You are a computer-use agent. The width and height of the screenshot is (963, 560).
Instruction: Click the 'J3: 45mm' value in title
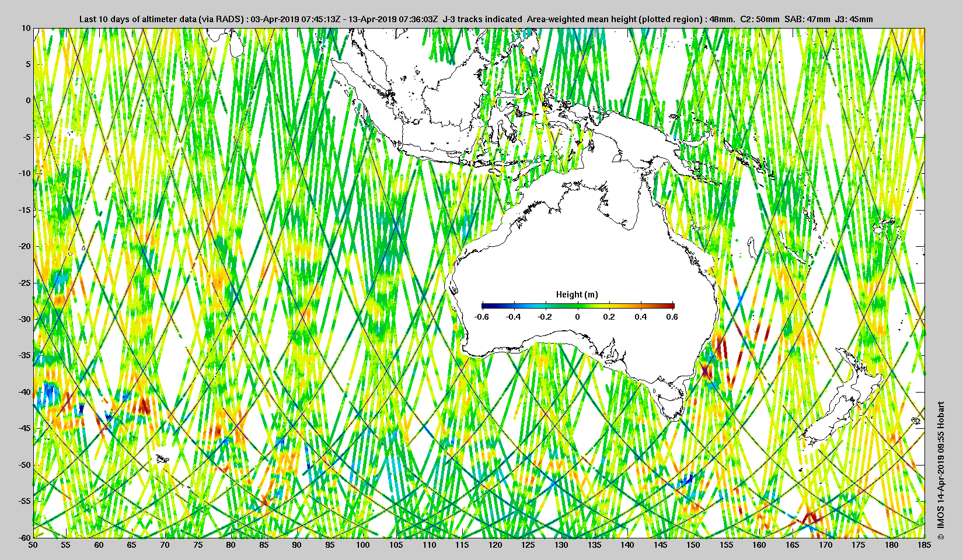tap(854, 19)
